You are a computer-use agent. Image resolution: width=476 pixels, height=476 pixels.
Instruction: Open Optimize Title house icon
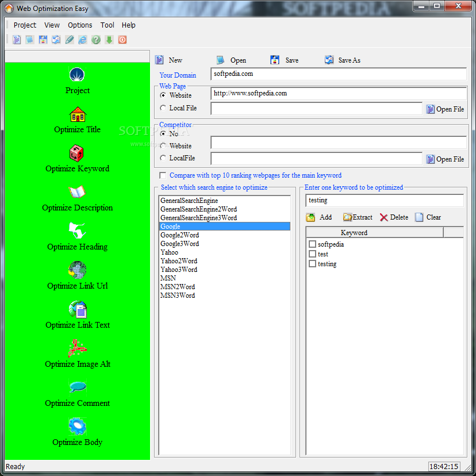(78, 114)
